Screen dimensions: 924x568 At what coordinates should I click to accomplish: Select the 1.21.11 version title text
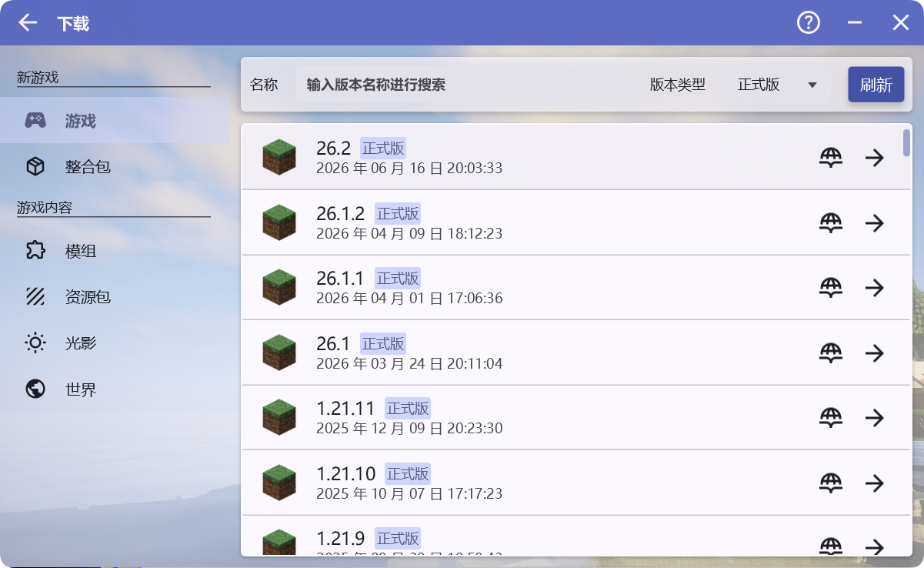point(345,409)
